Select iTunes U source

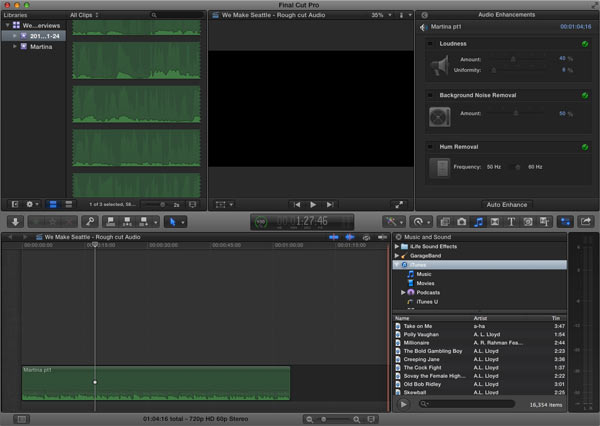point(427,302)
